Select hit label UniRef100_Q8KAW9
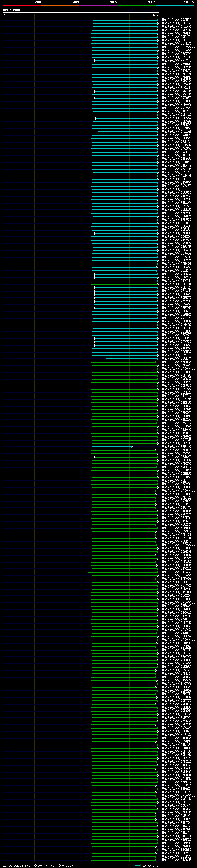This screenshot has height=868, width=197. [177, 749]
